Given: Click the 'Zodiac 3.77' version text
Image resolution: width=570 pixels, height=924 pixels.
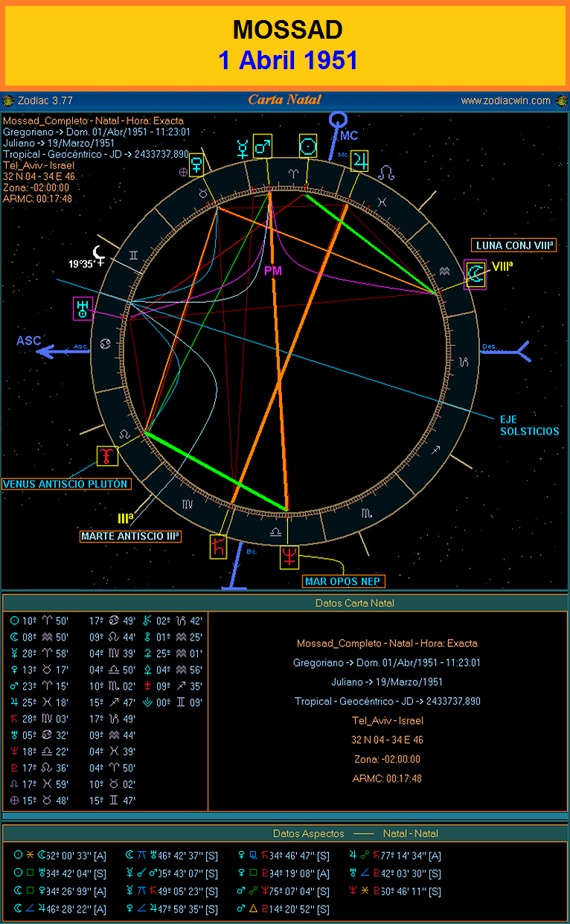Looking at the screenshot, I should pos(44,100).
